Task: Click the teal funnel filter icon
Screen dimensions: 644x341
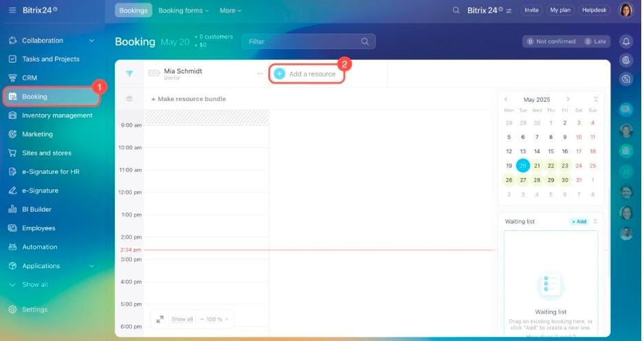Action: [x=129, y=74]
